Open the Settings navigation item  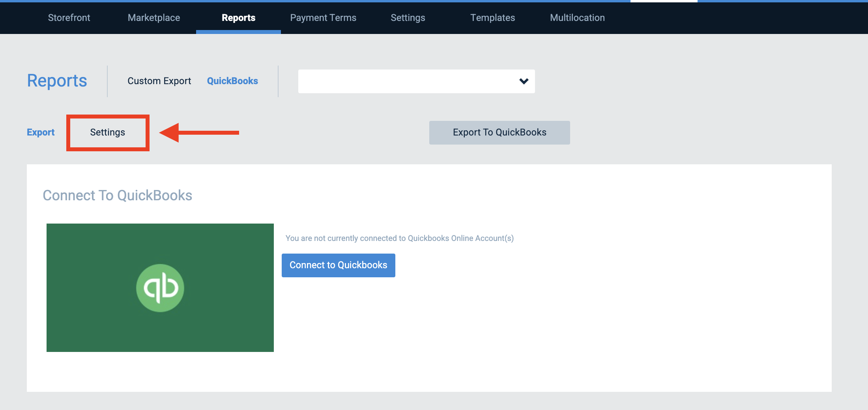408,18
